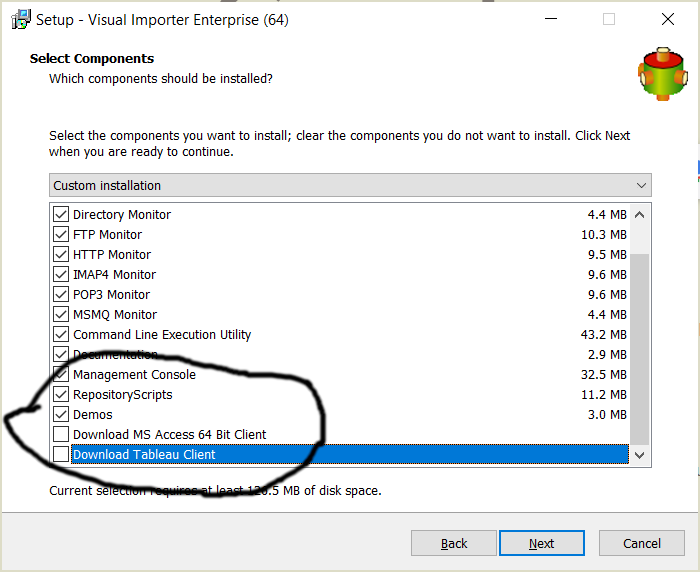Click the disk space requirement message
Image resolution: width=700 pixels, height=572 pixels.
pos(215,490)
